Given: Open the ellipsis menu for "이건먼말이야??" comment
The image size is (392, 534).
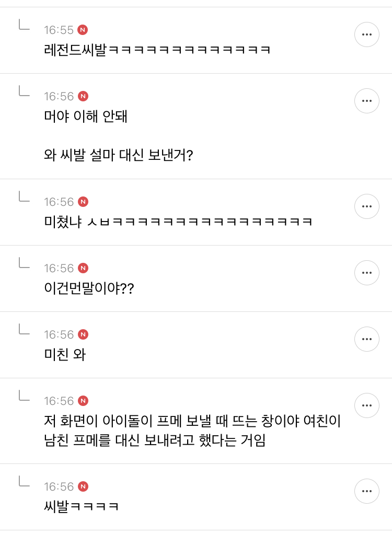Looking at the screenshot, I should [366, 273].
